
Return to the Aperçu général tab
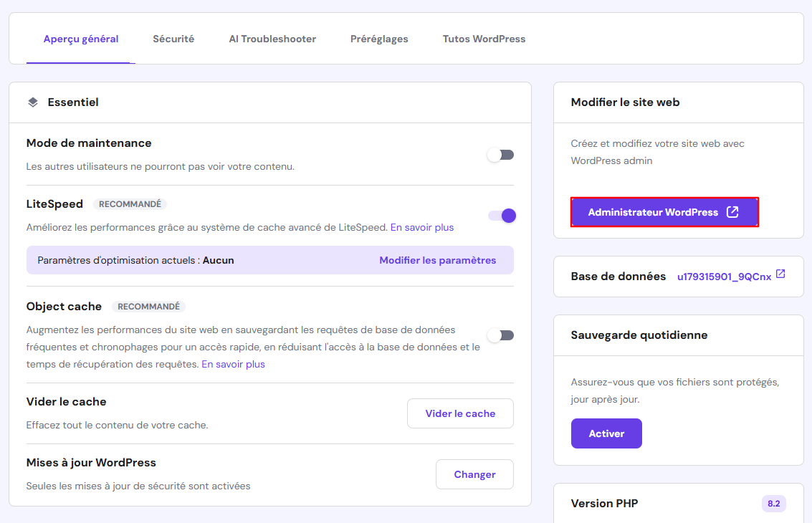click(x=80, y=39)
